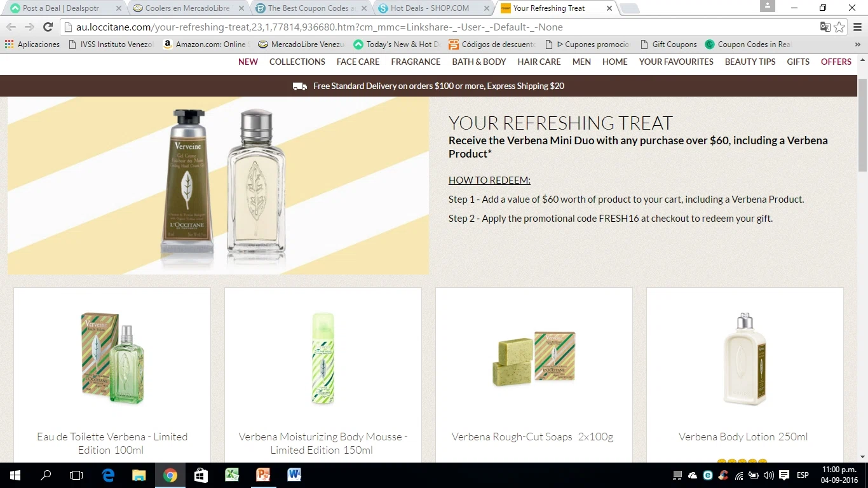Reload the page with the refresh icon
Image resolution: width=868 pixels, height=488 pixels.
click(48, 27)
